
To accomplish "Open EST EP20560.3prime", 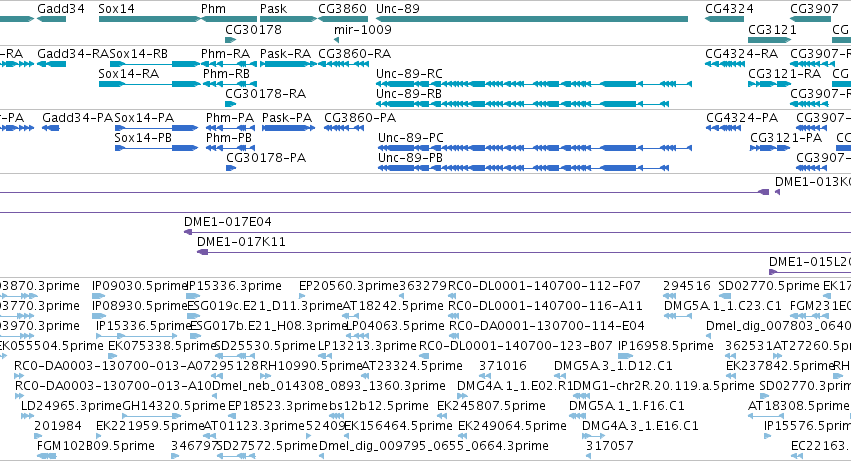I will pos(349,286).
